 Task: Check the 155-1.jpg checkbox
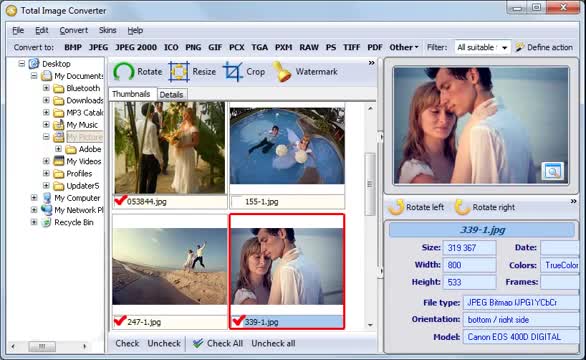(237, 201)
